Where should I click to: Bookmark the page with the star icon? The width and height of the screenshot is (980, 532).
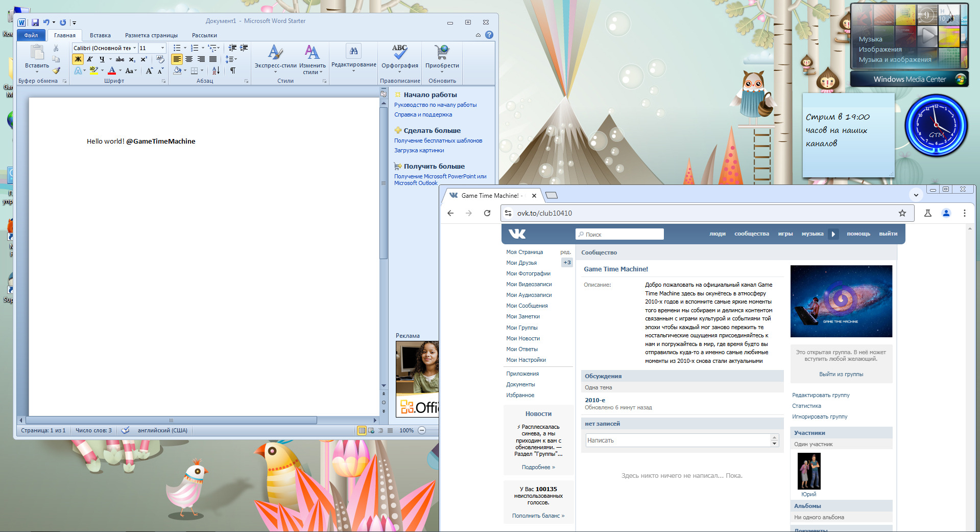902,213
